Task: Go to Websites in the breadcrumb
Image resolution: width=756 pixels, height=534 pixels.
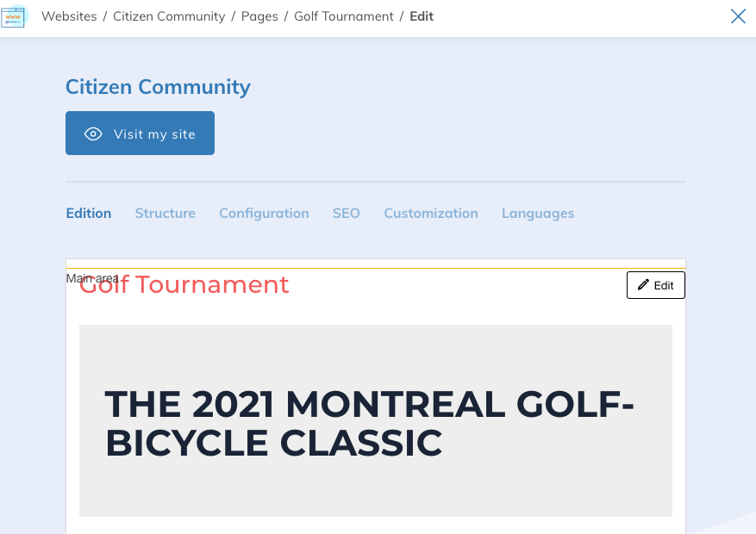Action: click(69, 16)
